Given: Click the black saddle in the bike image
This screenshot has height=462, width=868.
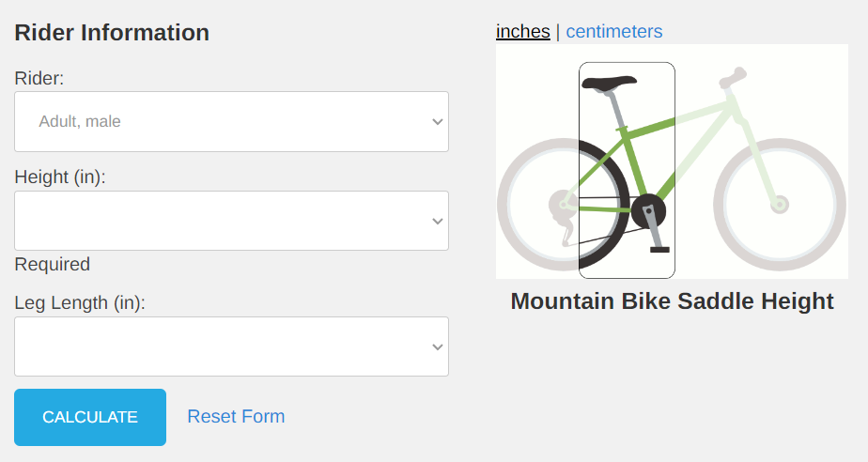Looking at the screenshot, I should [x=609, y=83].
